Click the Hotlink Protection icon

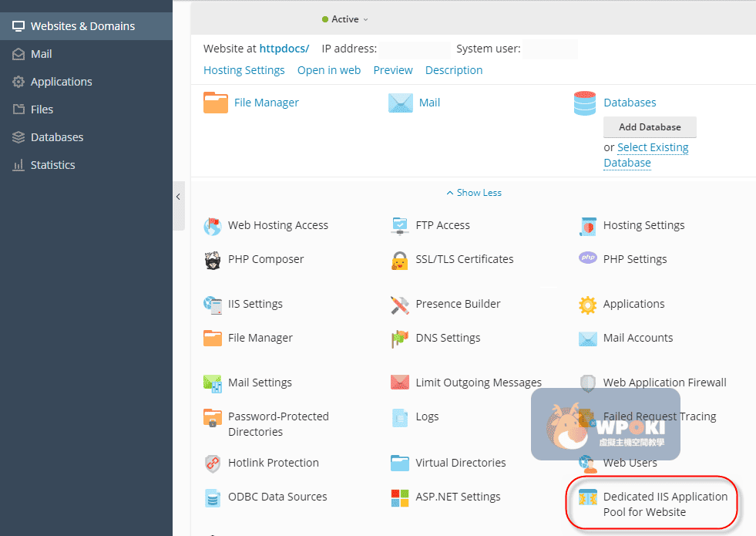click(213, 464)
